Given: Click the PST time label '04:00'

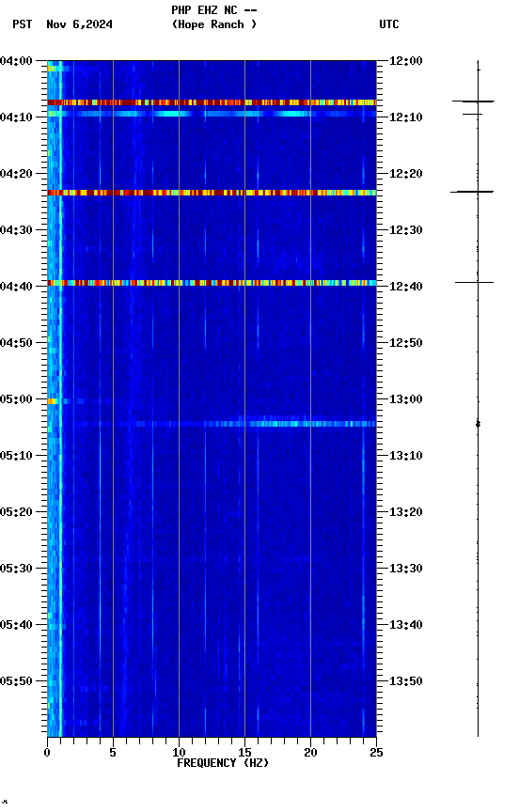Looking at the screenshot, I should click(16, 61).
